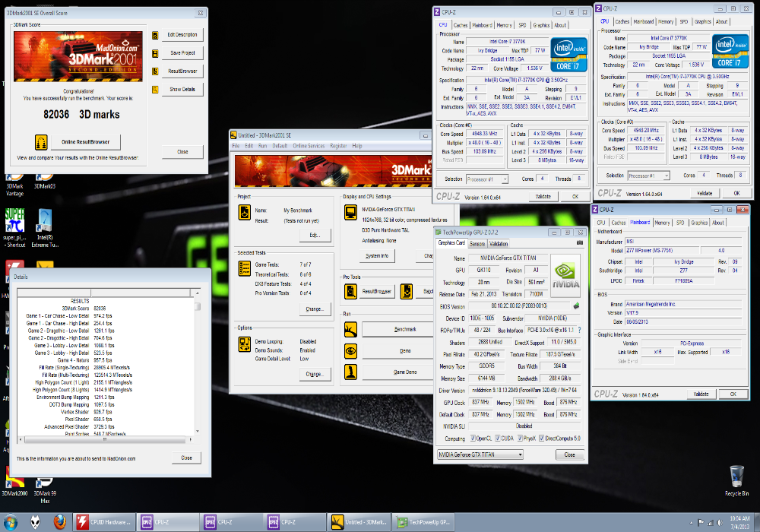Screen dimensions: 760x532
Task: Launch Firefox from the taskbar
Action: pos(59,522)
